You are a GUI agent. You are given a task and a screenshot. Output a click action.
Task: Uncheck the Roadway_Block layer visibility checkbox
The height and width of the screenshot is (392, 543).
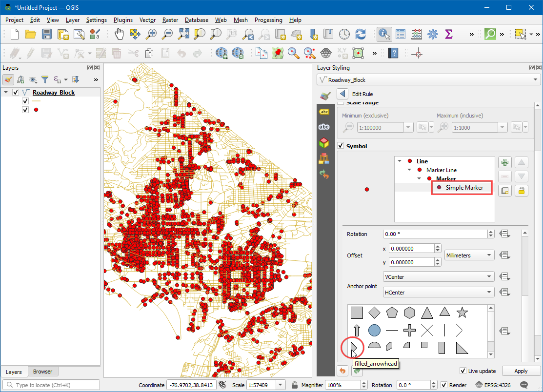tap(16, 93)
